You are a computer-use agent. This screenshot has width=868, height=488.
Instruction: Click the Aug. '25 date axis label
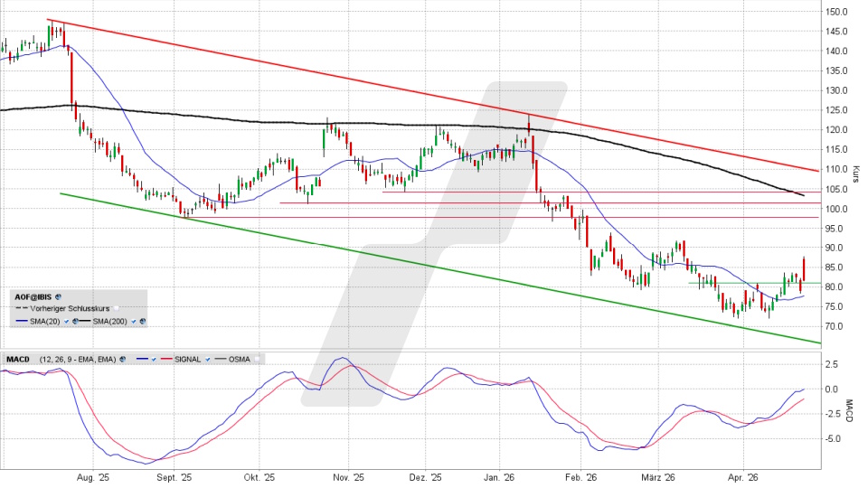pos(93,477)
